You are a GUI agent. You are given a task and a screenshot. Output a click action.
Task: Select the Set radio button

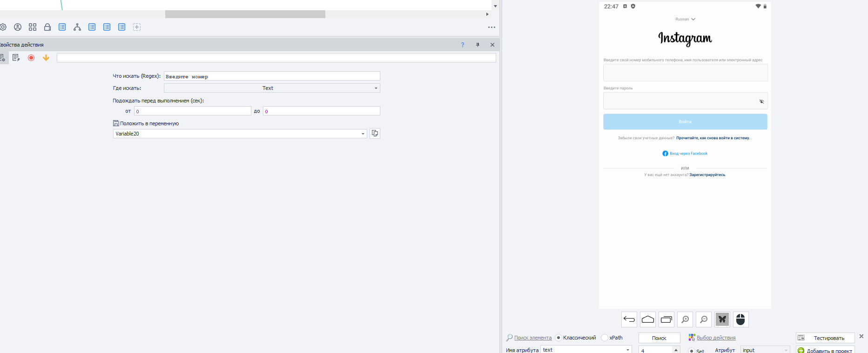[692, 351]
